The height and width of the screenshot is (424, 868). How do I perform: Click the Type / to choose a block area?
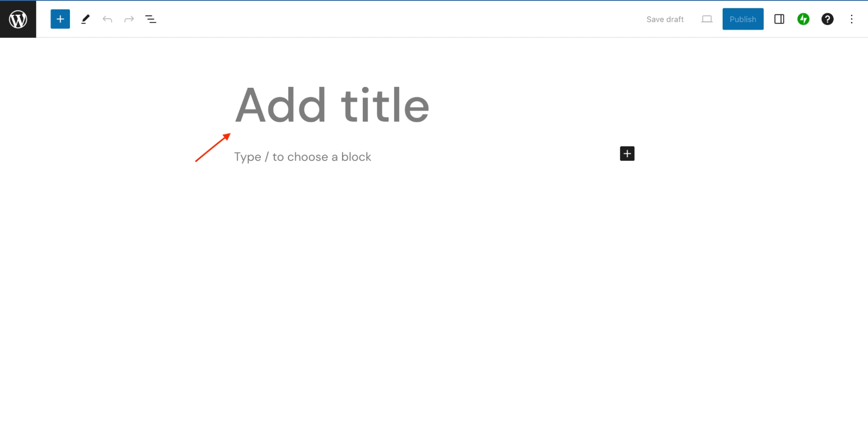pyautogui.click(x=302, y=156)
